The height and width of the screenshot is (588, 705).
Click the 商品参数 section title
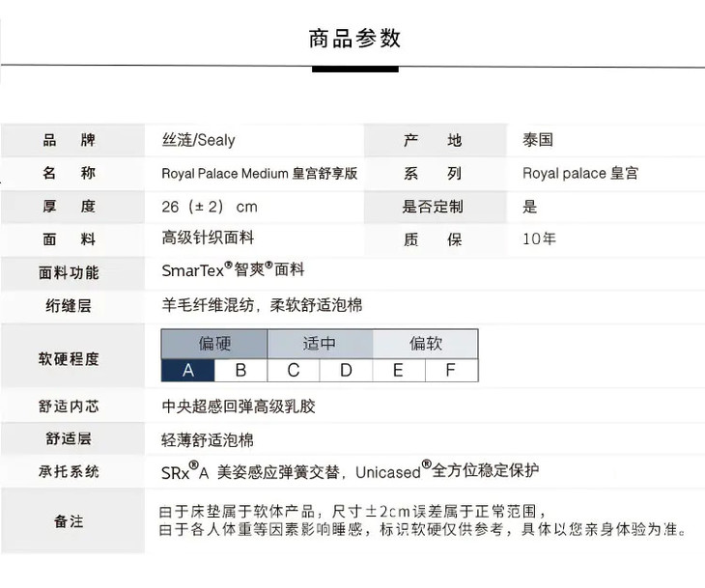354,39
